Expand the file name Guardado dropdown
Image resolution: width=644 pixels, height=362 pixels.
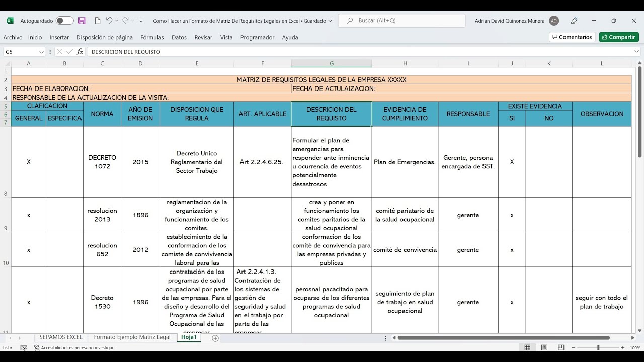(x=330, y=21)
